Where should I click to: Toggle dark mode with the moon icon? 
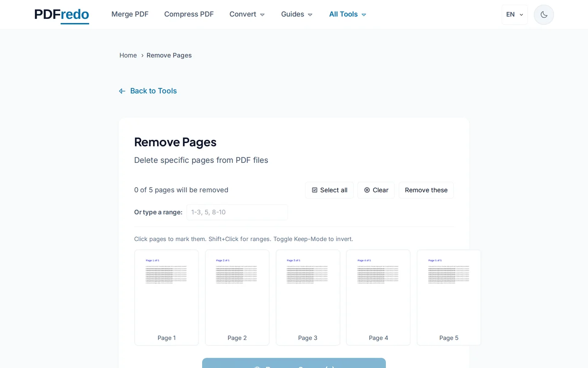[x=543, y=14]
